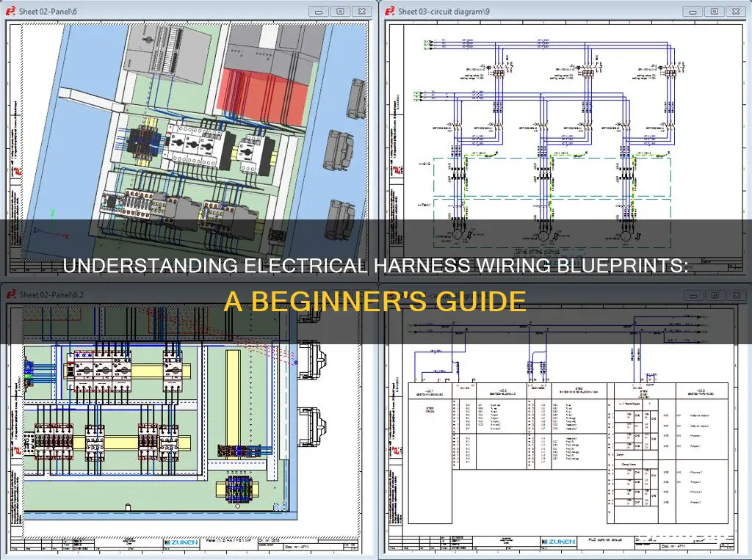Image resolution: width=752 pixels, height=560 pixels.
Task: Close the Sheet 03-circuit diagram\9 window
Action: coord(736,12)
